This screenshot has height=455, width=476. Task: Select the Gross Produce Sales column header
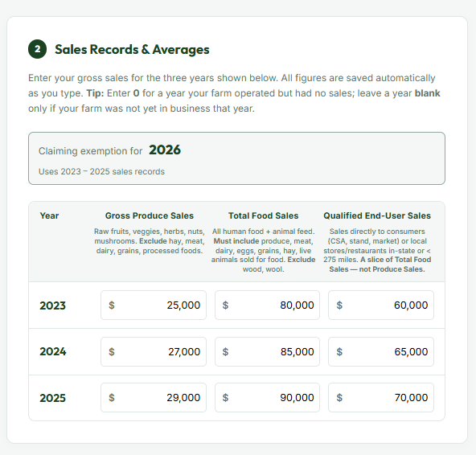tap(150, 215)
